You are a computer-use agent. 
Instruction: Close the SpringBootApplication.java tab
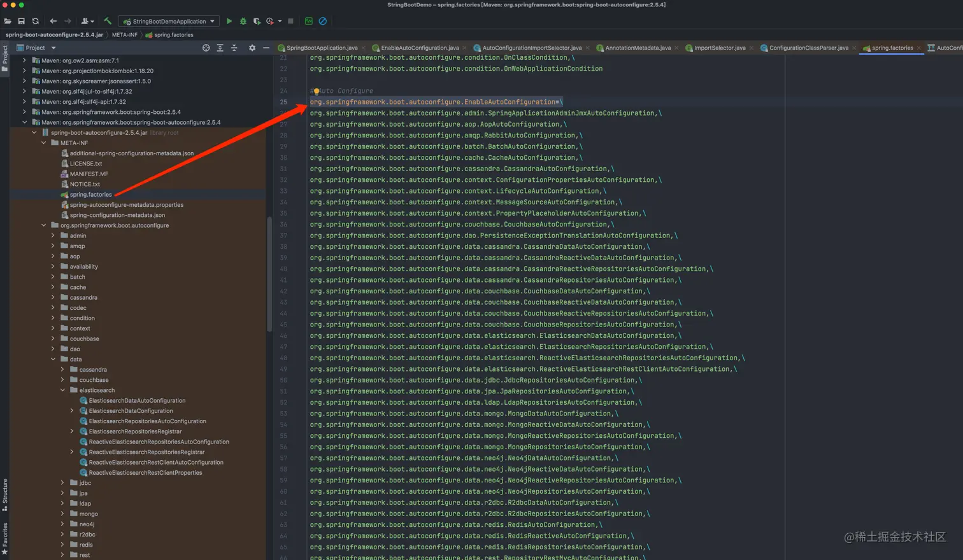pos(364,48)
